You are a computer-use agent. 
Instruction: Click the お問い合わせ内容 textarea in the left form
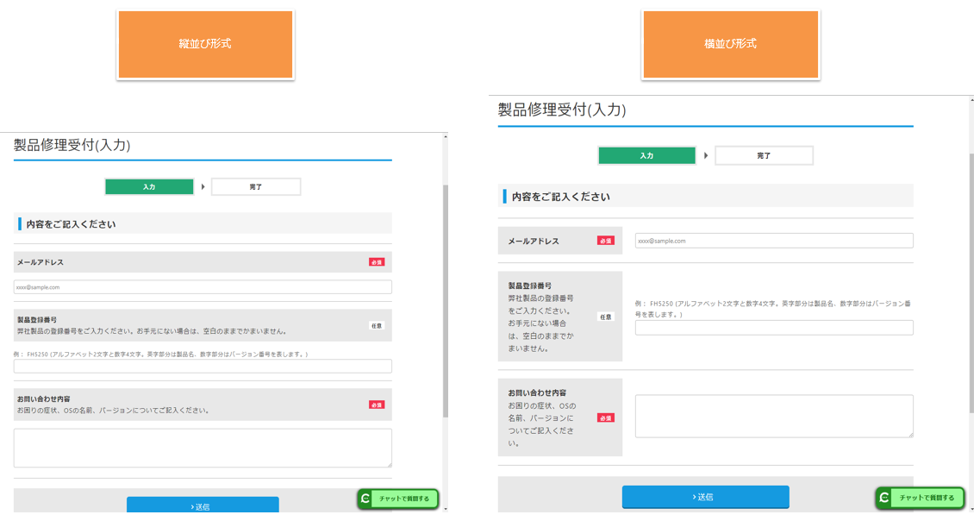click(x=203, y=448)
